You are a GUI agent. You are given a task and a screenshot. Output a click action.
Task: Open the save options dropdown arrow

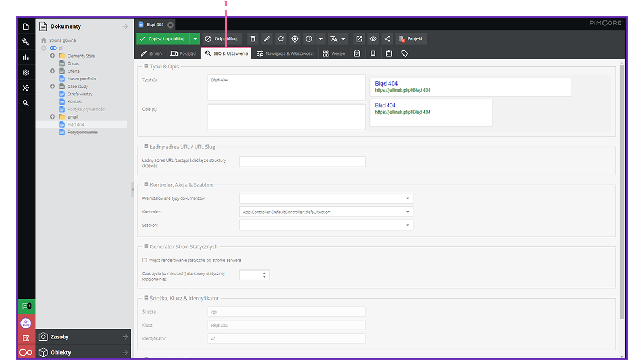pyautogui.click(x=195, y=39)
